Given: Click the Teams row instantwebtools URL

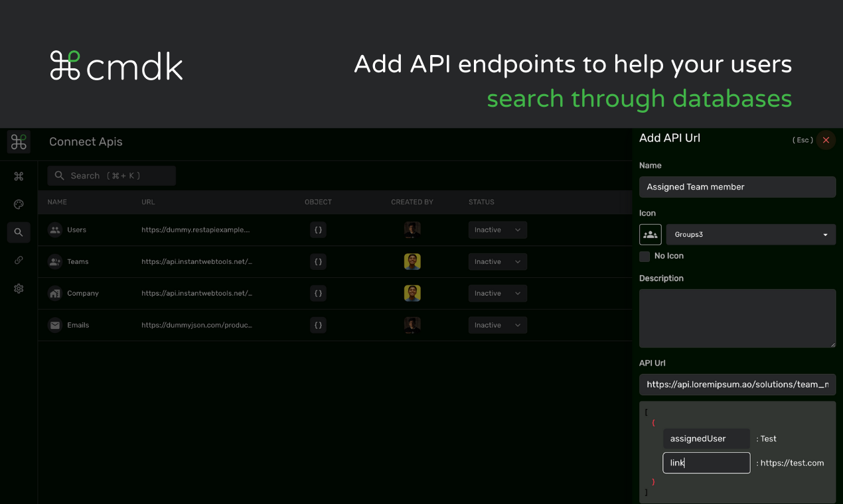Looking at the screenshot, I should click(x=196, y=262).
